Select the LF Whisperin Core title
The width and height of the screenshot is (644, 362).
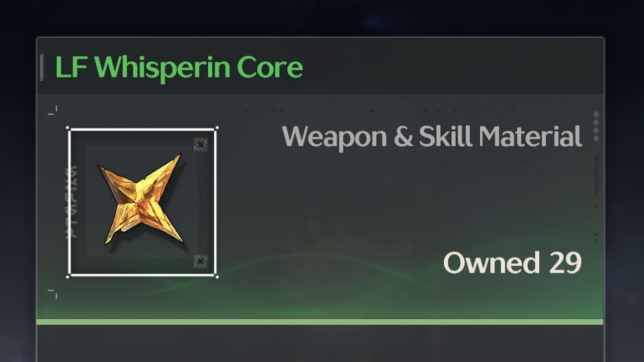click(179, 67)
